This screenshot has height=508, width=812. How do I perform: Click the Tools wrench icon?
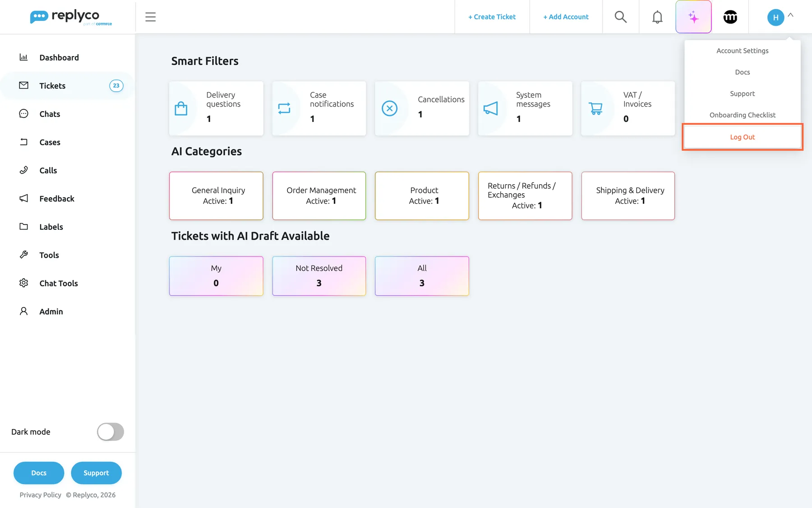[x=24, y=255]
